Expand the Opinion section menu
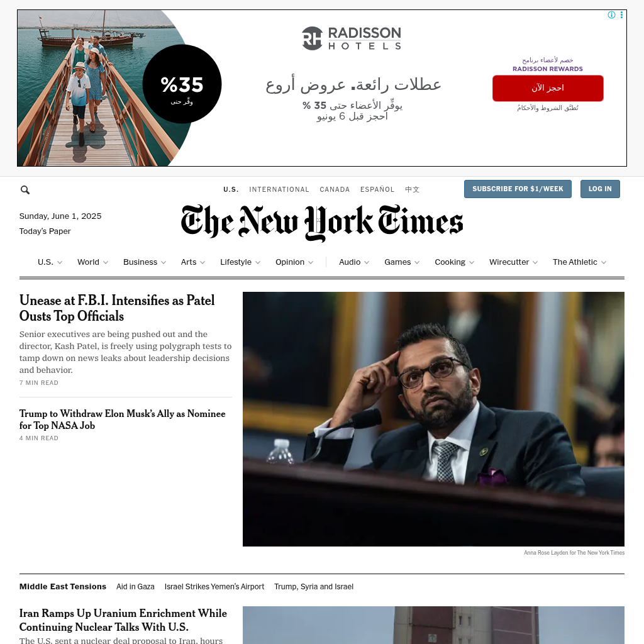 (x=294, y=262)
